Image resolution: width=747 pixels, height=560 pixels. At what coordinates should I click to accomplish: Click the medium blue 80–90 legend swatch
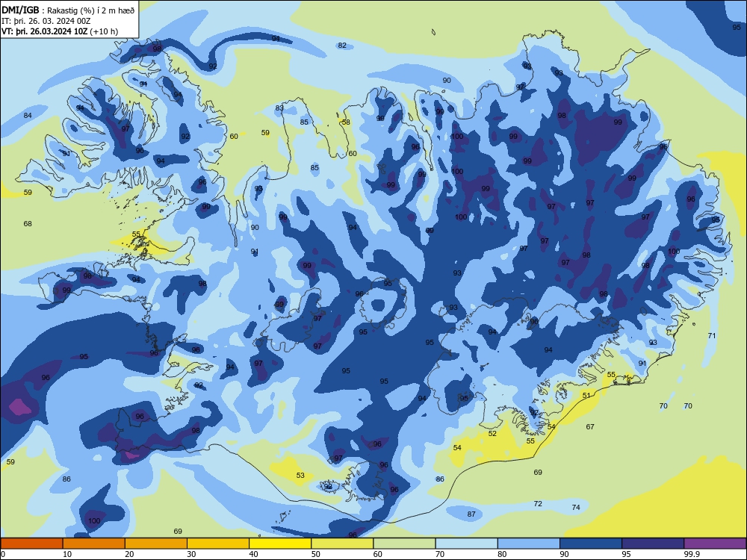coord(529,544)
